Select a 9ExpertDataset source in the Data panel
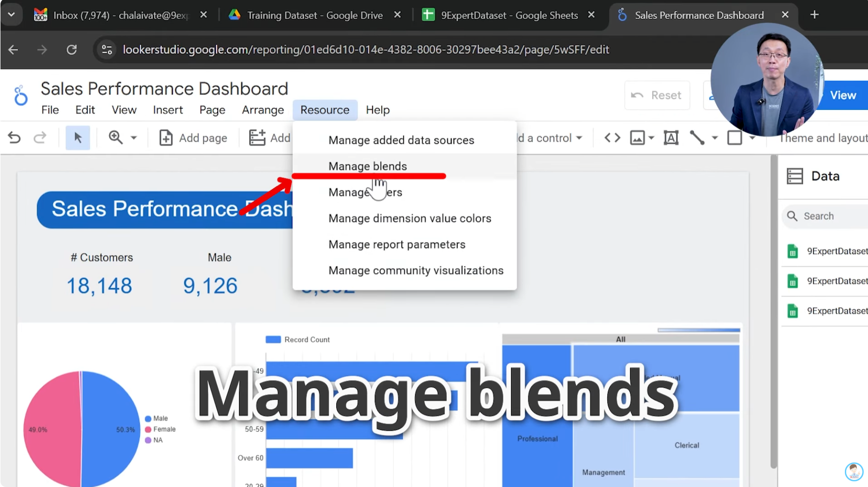 [x=831, y=251]
